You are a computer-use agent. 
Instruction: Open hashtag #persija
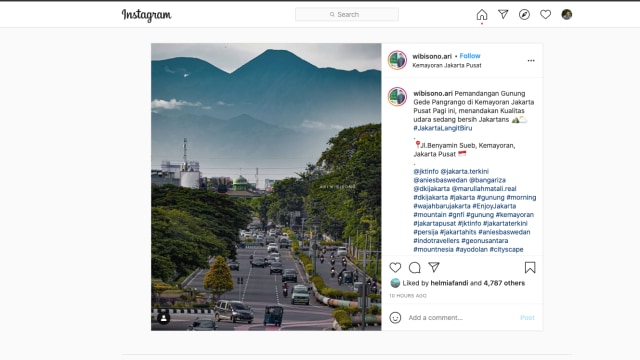point(426,232)
